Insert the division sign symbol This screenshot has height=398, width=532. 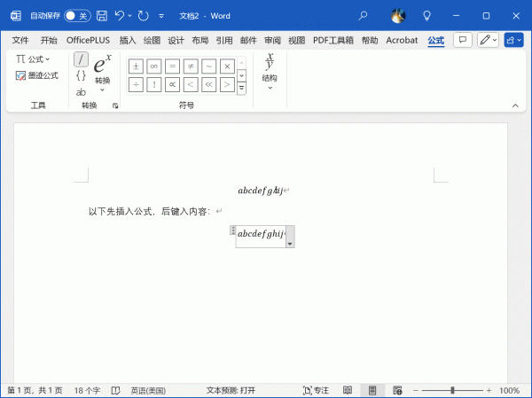(x=136, y=84)
